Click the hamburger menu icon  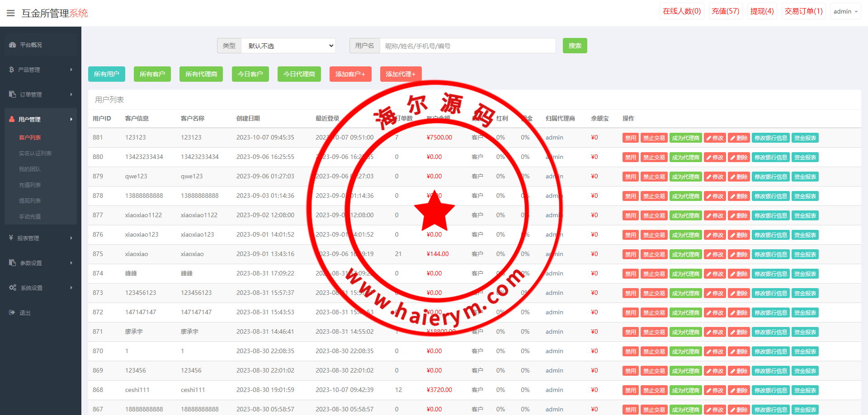click(11, 13)
